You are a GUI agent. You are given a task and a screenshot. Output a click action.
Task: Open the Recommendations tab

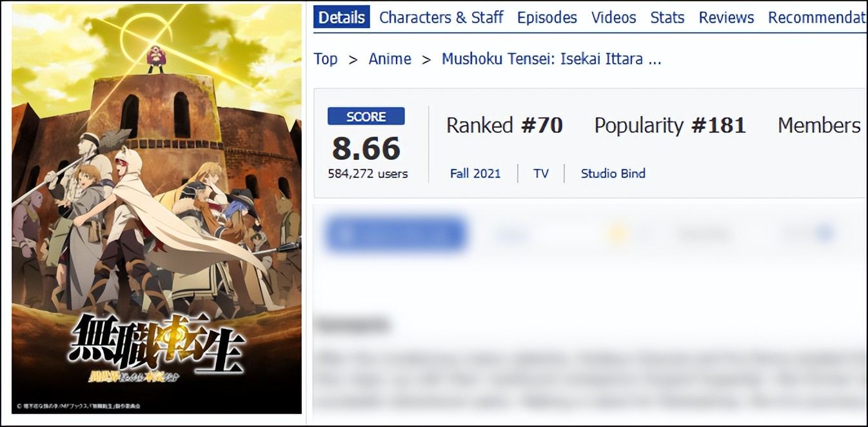[816, 17]
